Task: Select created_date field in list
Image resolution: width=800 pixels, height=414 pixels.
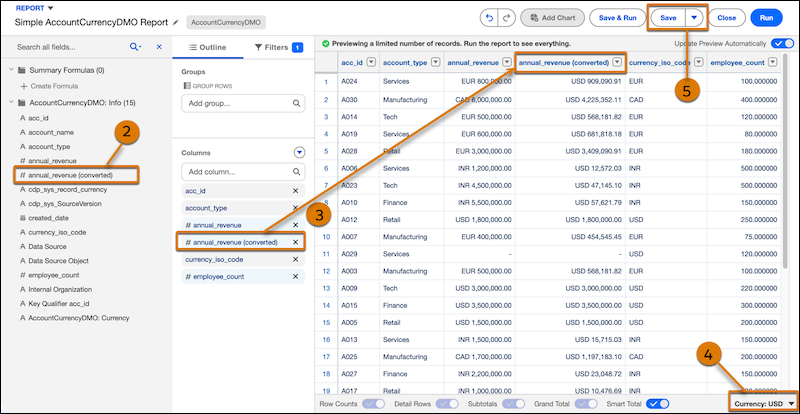Action: [49, 218]
